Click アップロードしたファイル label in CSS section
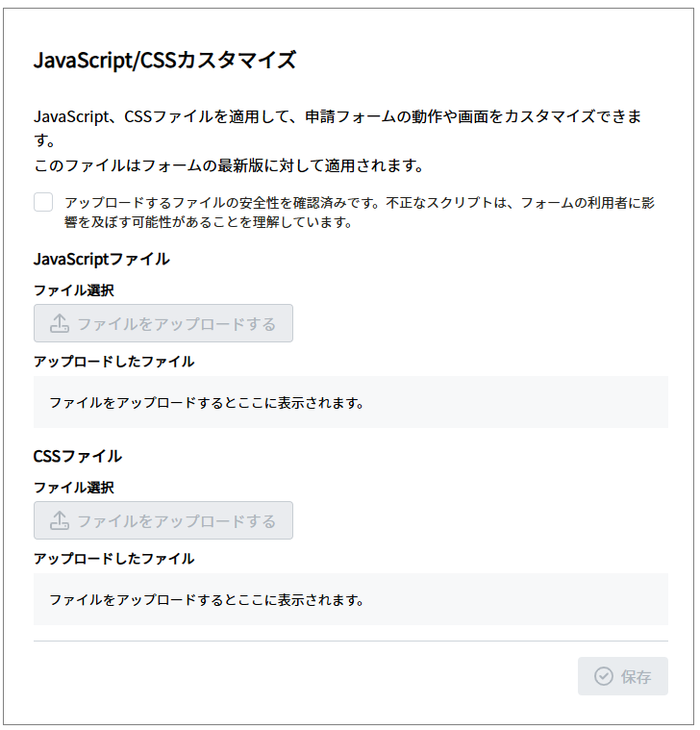The image size is (700, 730). 114,559
